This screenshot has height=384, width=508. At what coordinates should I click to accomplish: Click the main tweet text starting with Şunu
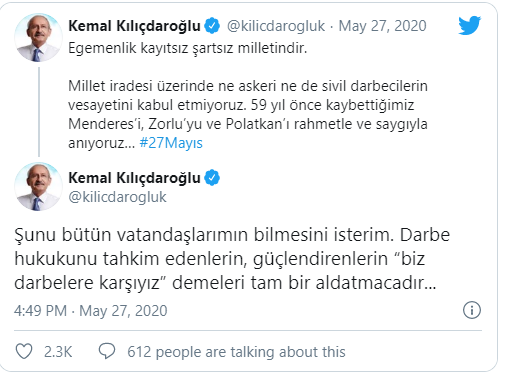point(232,259)
